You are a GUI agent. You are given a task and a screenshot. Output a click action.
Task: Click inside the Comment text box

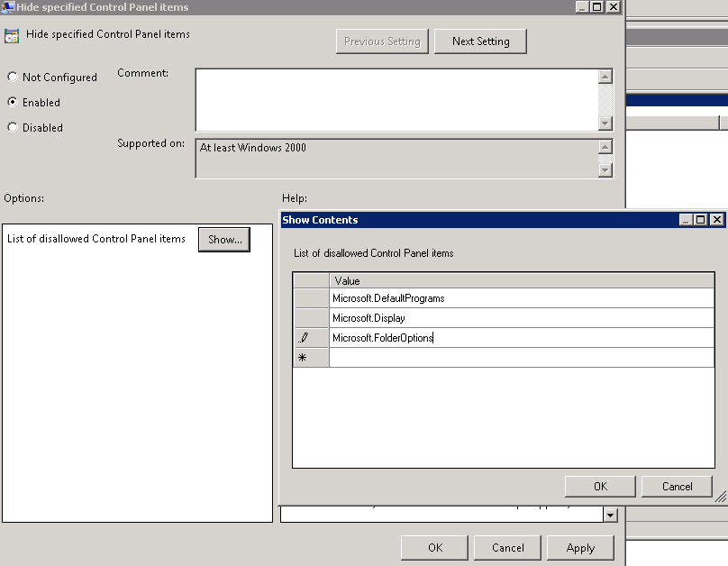click(397, 100)
